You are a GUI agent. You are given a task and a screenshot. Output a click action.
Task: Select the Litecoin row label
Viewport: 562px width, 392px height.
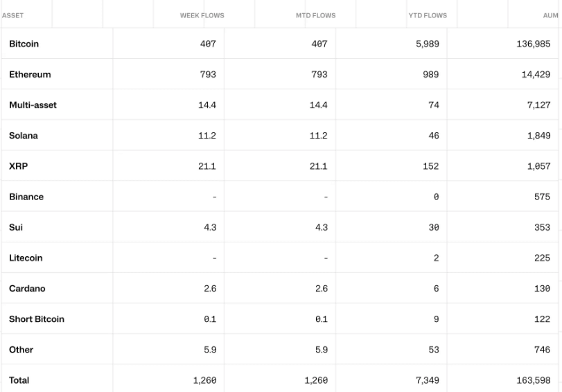click(x=26, y=258)
